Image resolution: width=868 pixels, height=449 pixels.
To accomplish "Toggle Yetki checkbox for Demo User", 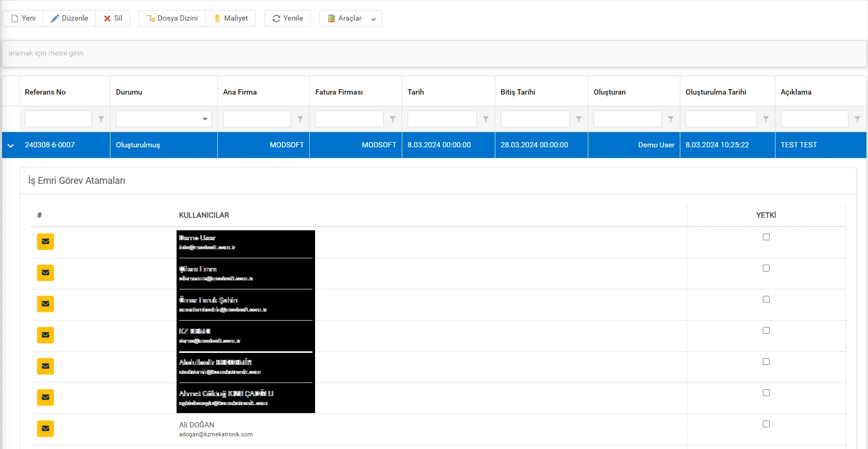I will 766,237.
